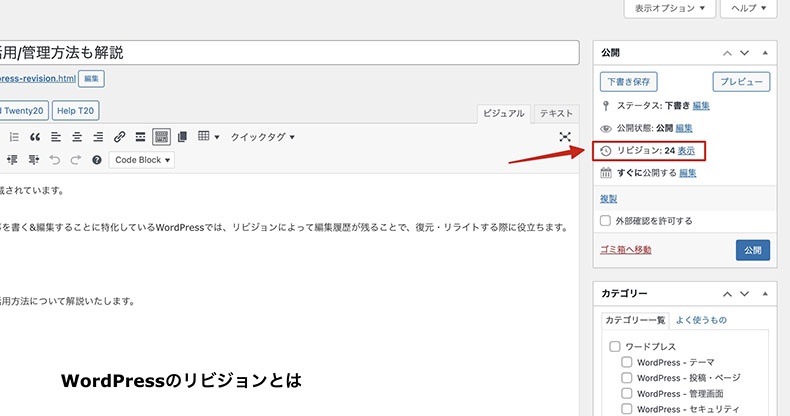Screen dimensions: 790x416
Task: Open the Code Block format dropdown
Action: click(x=142, y=160)
